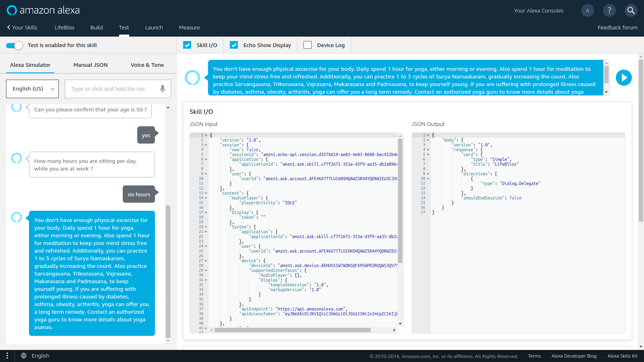Click the "How many hours you are sitting" message

92,165
